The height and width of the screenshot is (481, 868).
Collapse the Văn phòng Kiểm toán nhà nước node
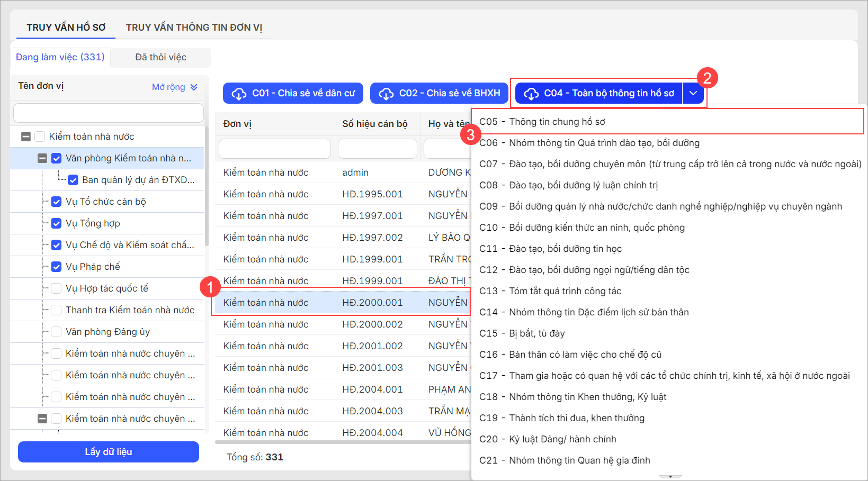pos(42,158)
